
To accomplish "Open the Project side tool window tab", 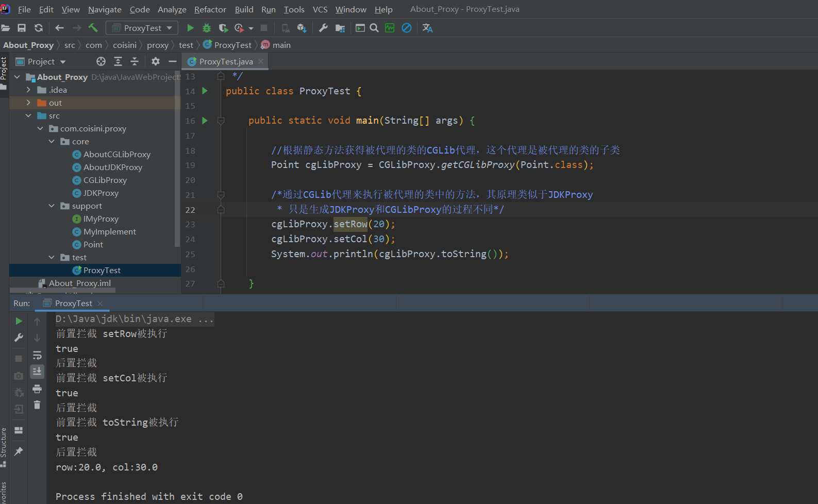I will point(4,73).
